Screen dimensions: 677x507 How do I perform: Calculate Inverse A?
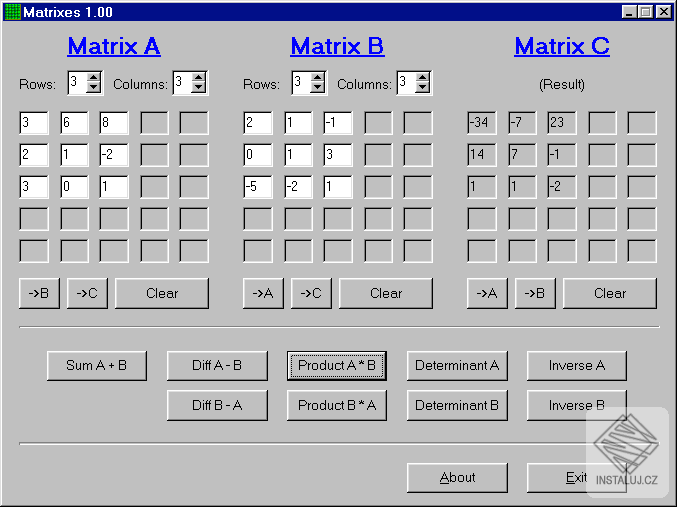coord(577,366)
